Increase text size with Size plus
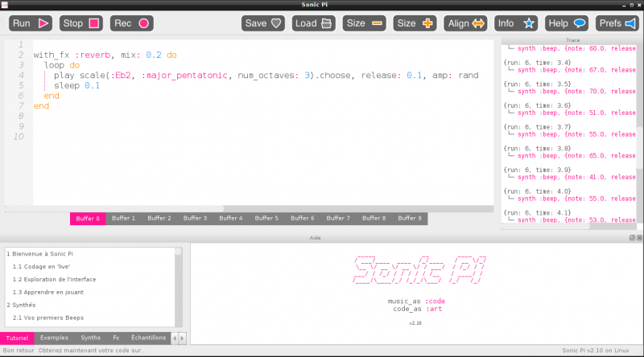This screenshot has height=357, width=644. 415,23
